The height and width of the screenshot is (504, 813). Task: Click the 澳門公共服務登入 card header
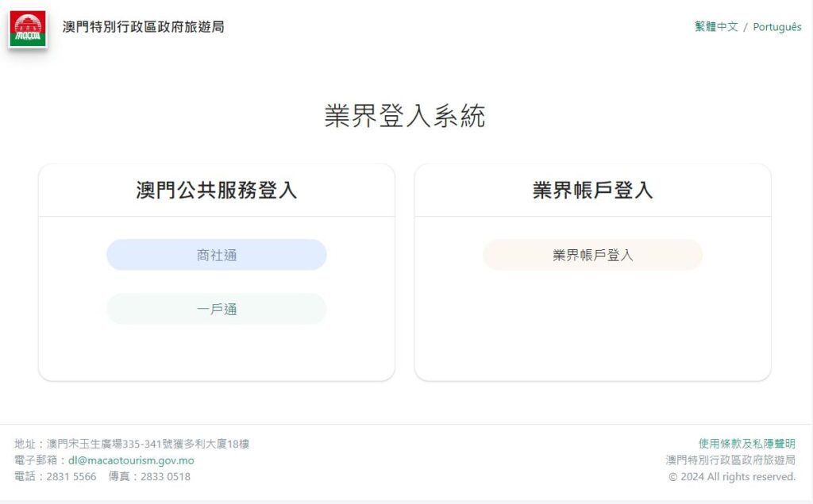click(217, 190)
